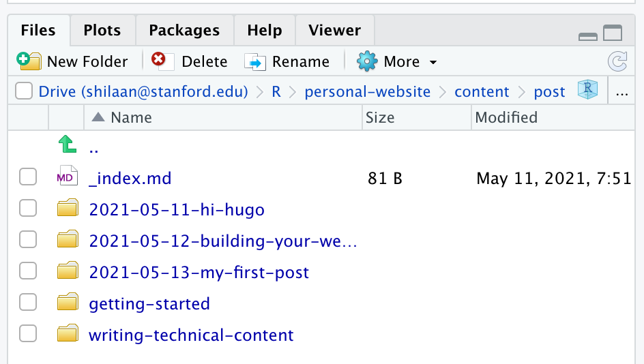Switch to the Plots tab

click(102, 30)
